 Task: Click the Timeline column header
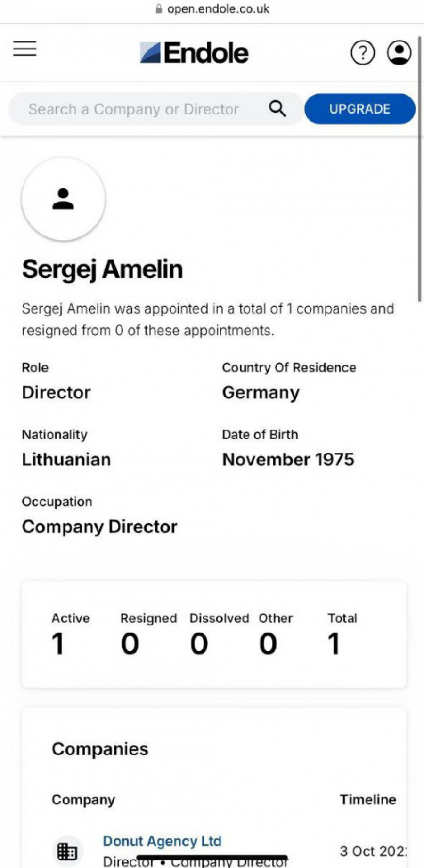coord(368,799)
